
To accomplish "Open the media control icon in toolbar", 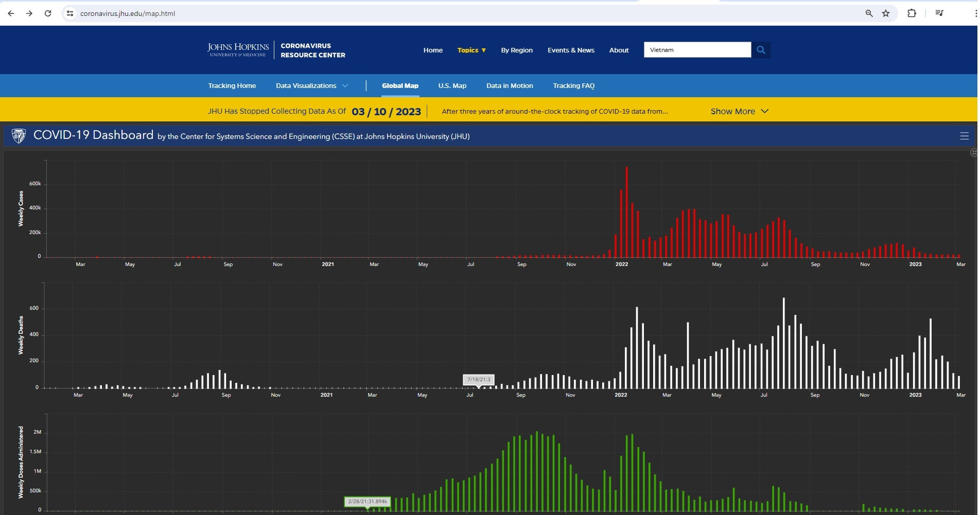I will 939,13.
